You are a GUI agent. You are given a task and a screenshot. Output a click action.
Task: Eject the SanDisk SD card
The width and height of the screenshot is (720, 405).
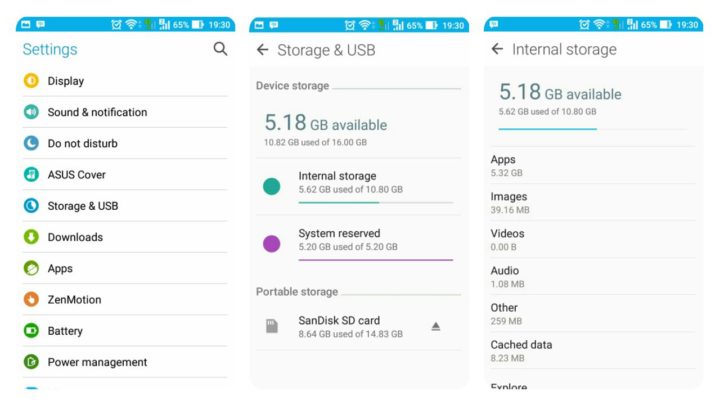pos(436,326)
